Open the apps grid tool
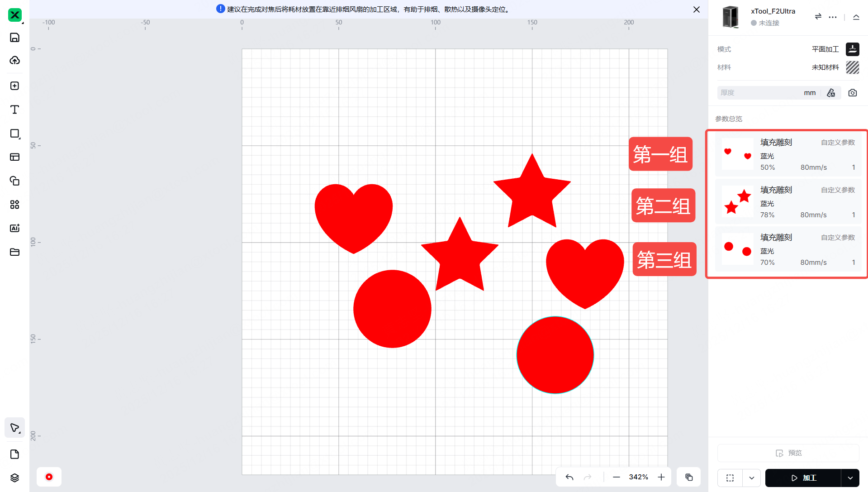Image resolution: width=868 pixels, height=492 pixels. pyautogui.click(x=14, y=205)
